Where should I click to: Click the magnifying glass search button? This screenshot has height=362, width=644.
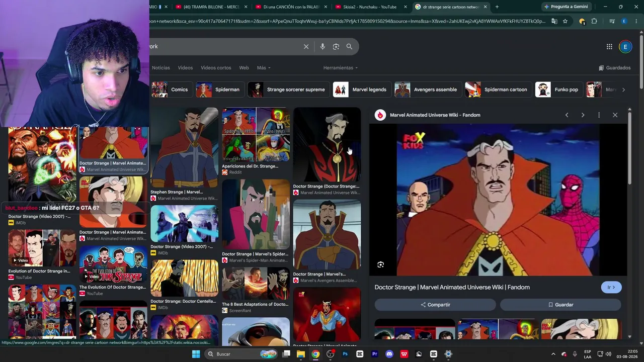point(349,46)
